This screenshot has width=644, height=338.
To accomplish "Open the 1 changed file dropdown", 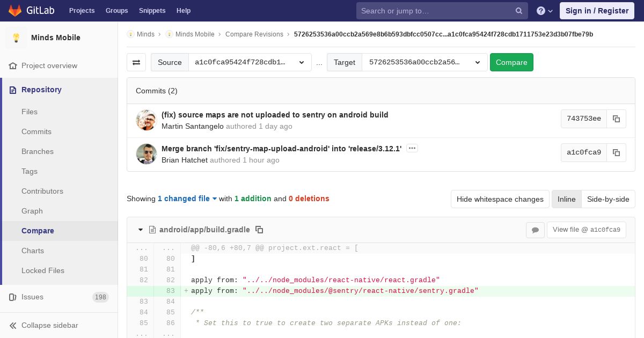I will tap(187, 199).
